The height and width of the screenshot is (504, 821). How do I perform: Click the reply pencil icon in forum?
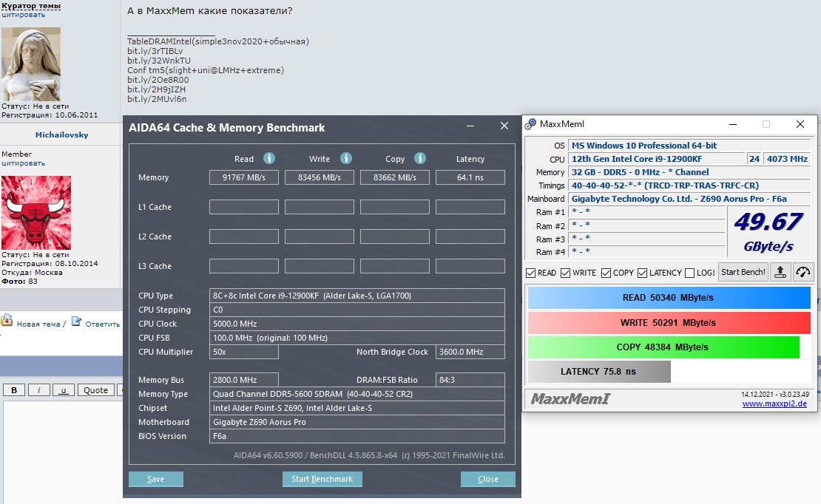76,321
